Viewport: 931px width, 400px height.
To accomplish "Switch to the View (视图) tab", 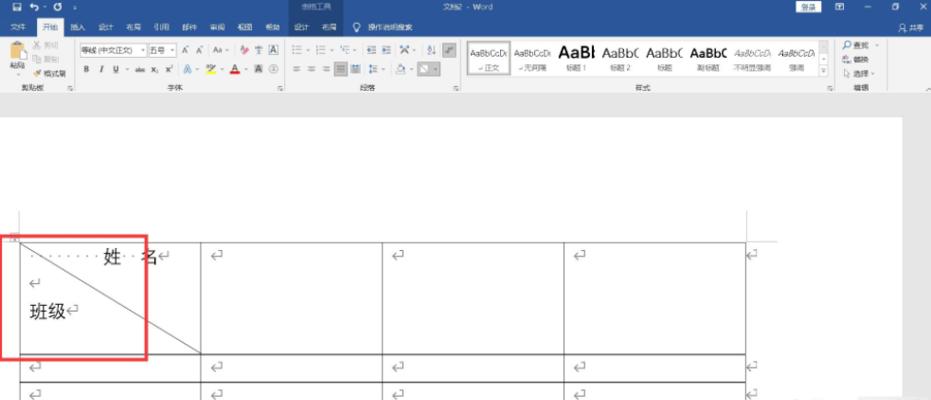I will click(x=245, y=27).
